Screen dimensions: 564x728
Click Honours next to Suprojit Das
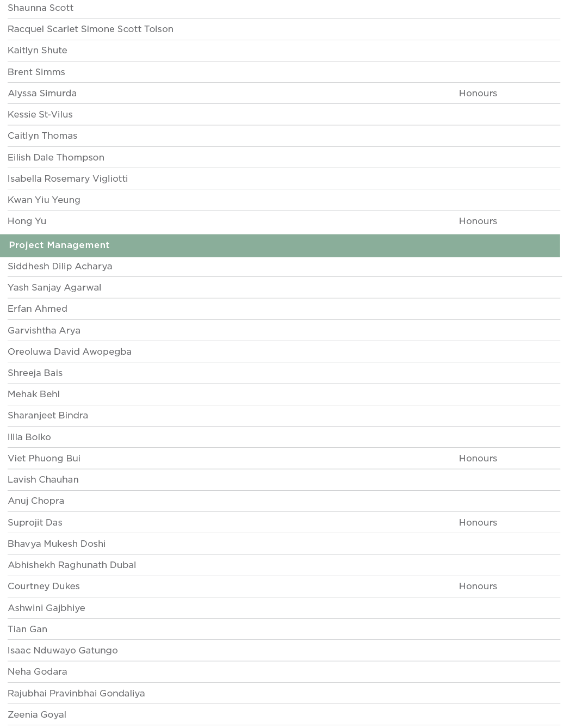coord(478,522)
